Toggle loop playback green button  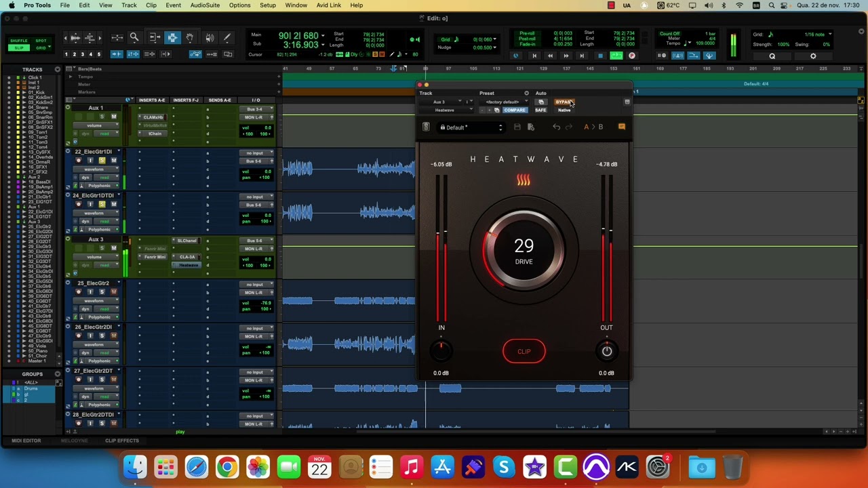coord(616,56)
